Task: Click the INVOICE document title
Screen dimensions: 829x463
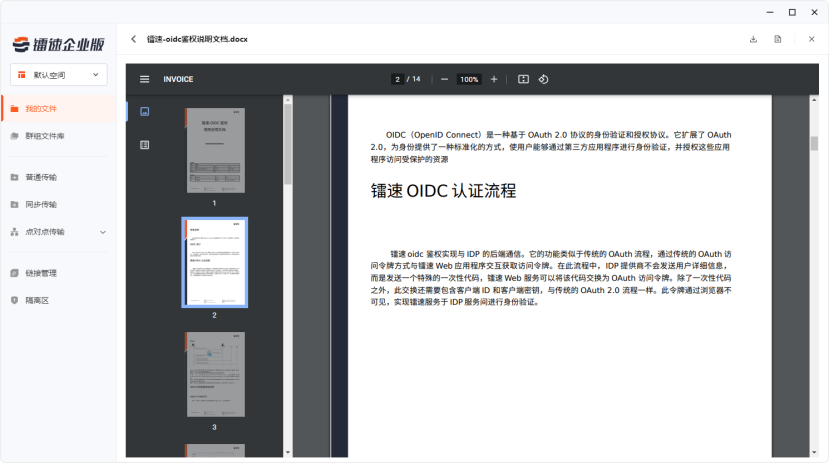Action: point(178,79)
